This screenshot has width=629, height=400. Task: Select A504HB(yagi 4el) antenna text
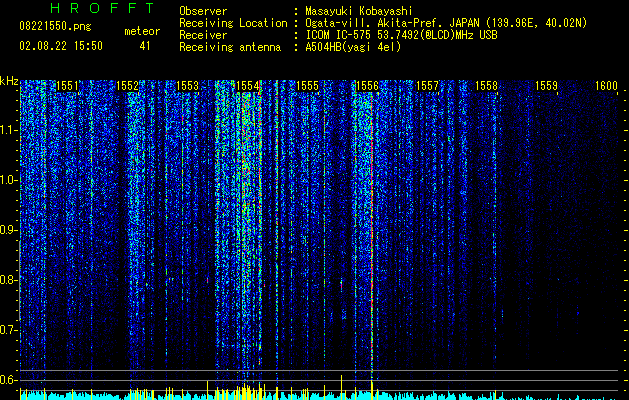(353, 47)
